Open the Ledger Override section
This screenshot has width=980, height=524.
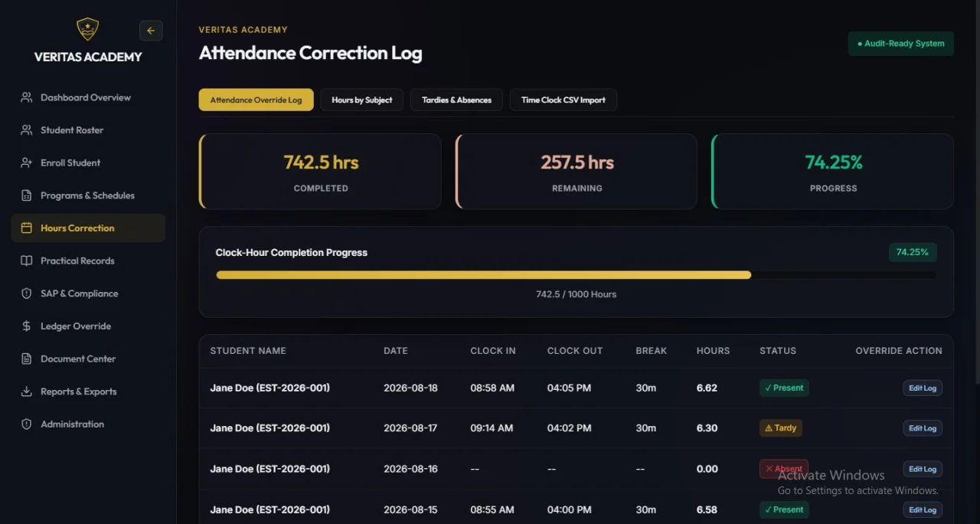click(88, 326)
